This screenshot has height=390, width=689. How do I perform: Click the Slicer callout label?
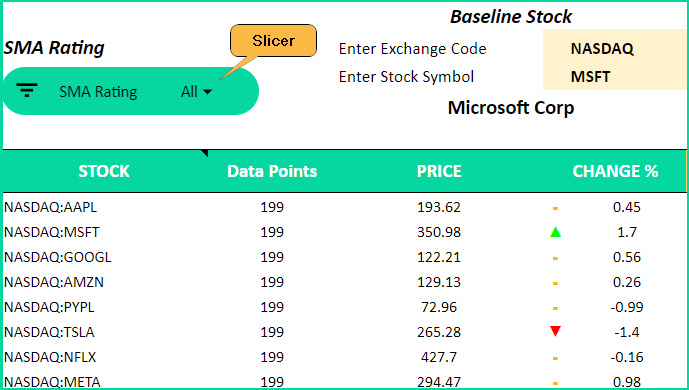pyautogui.click(x=273, y=41)
